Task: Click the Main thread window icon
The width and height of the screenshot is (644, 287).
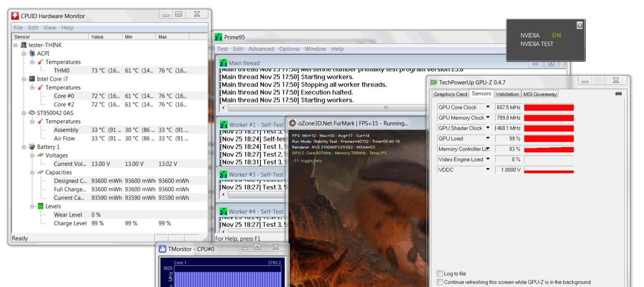Action: (x=223, y=63)
